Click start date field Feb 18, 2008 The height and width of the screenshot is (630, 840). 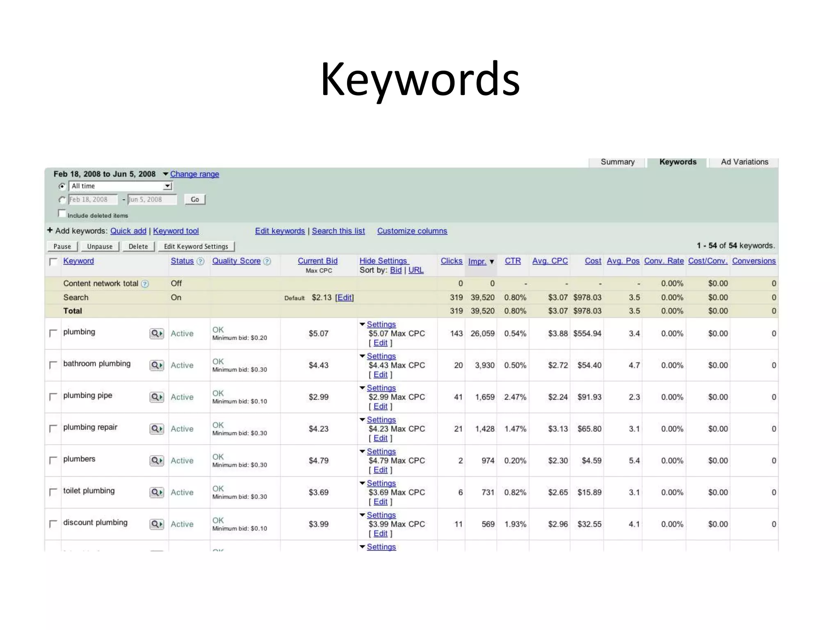coord(93,200)
